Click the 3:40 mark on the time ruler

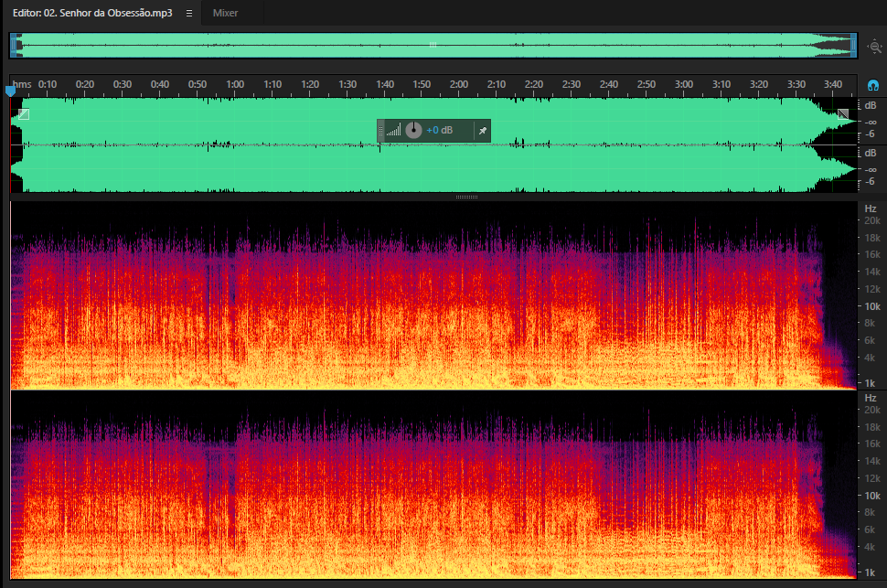pyautogui.click(x=833, y=84)
